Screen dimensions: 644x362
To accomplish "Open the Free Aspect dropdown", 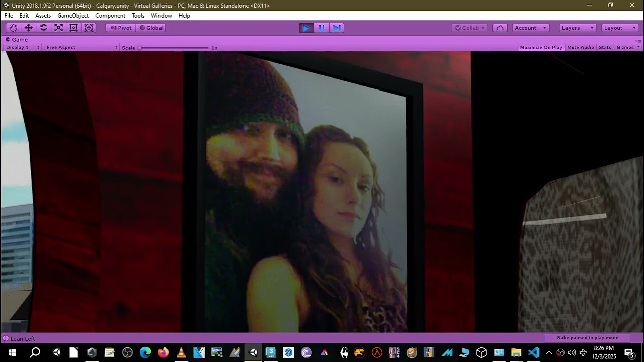I will pos(82,47).
